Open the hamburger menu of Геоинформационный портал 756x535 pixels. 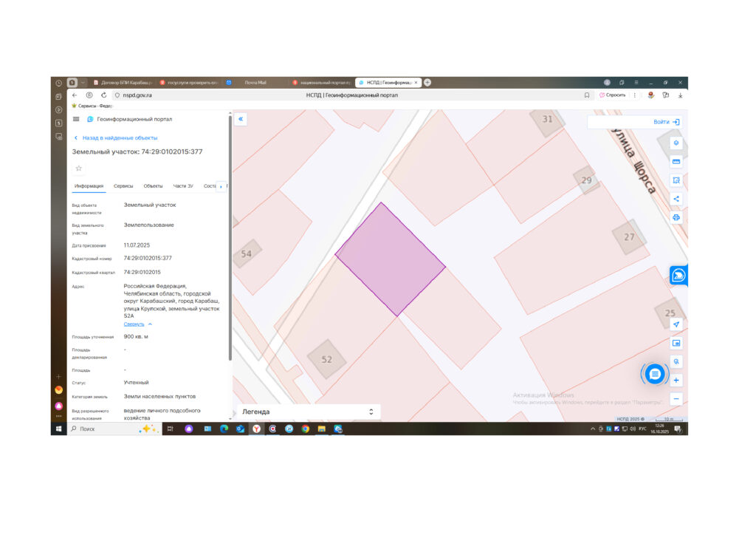76,119
